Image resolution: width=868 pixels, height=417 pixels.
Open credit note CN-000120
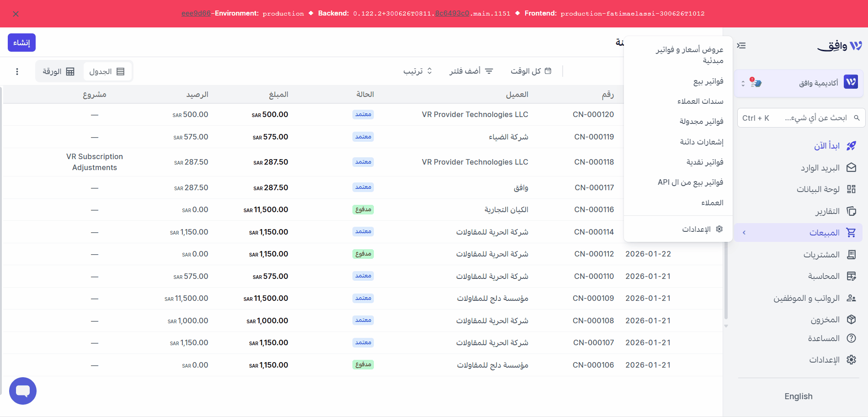click(593, 114)
